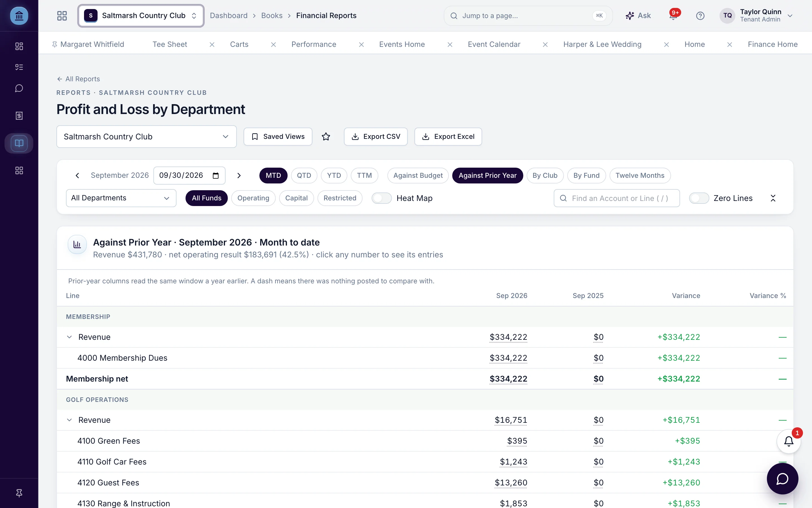Go to next month arrow

[239, 175]
